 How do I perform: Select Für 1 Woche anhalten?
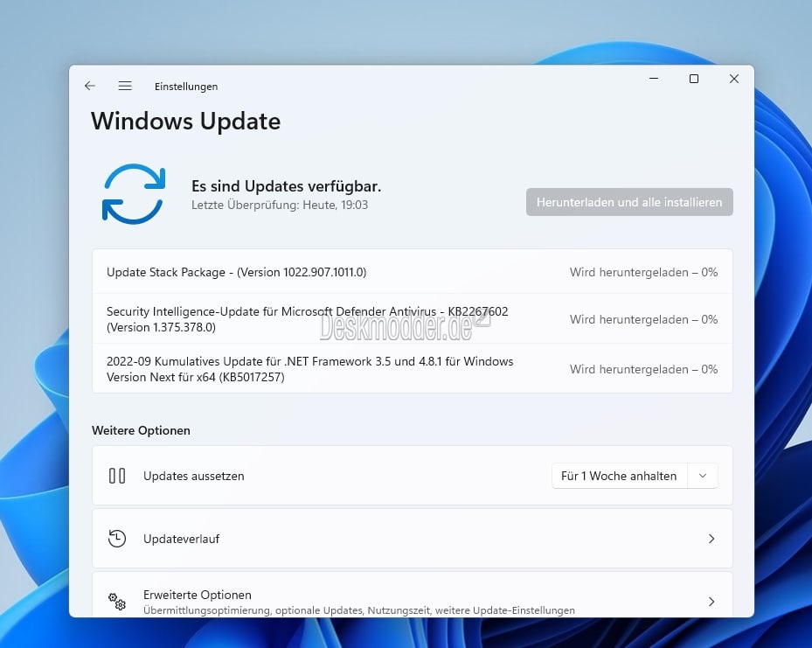pos(619,476)
